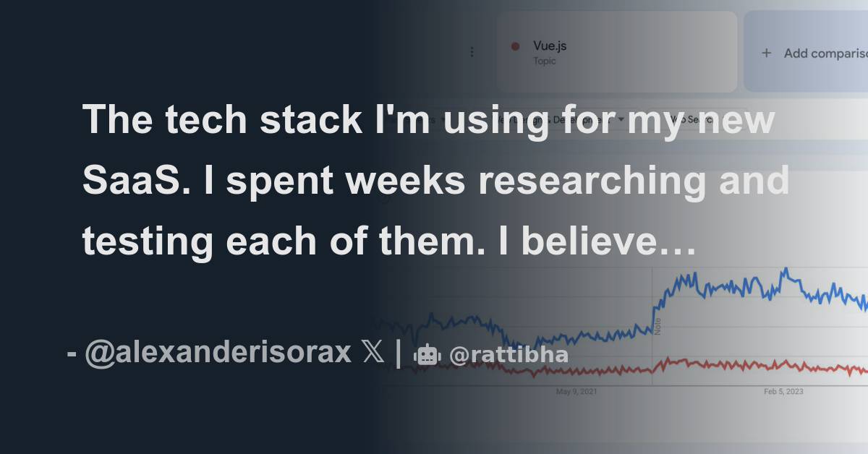Click the X social media logo
The height and width of the screenshot is (454, 868).
(371, 352)
